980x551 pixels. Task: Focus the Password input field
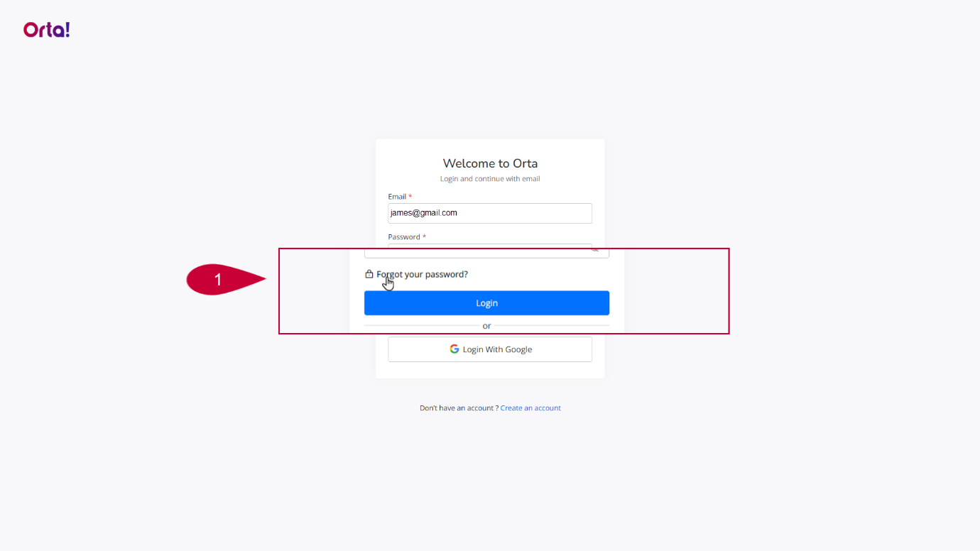486,252
